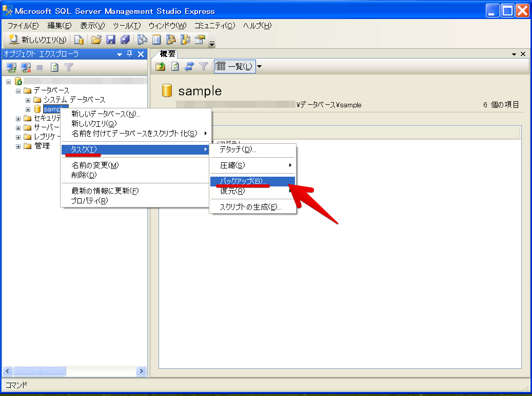Viewport: 532px width, 396px height.
Task: Select the データベース folder in tree
Action: [x=51, y=90]
